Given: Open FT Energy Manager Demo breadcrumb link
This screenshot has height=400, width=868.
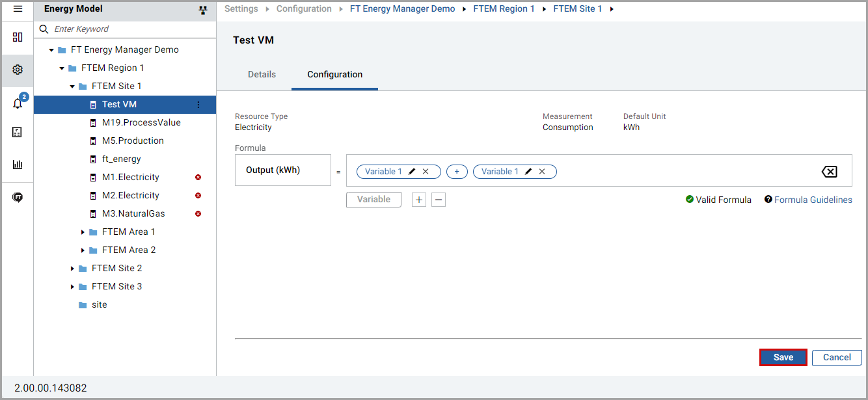Looking at the screenshot, I should 402,9.
